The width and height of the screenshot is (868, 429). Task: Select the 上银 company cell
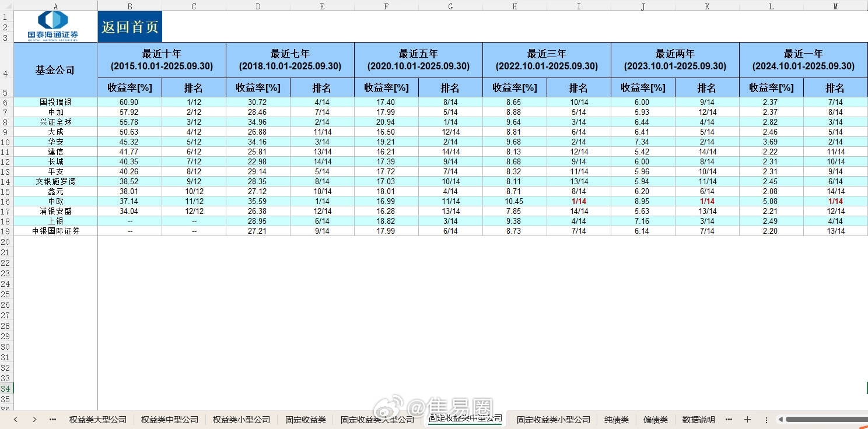coord(55,221)
